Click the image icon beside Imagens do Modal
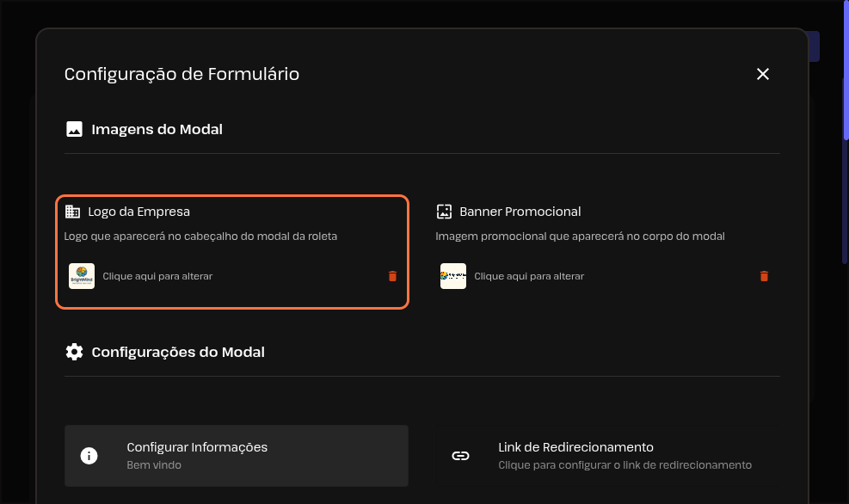 [x=74, y=130]
